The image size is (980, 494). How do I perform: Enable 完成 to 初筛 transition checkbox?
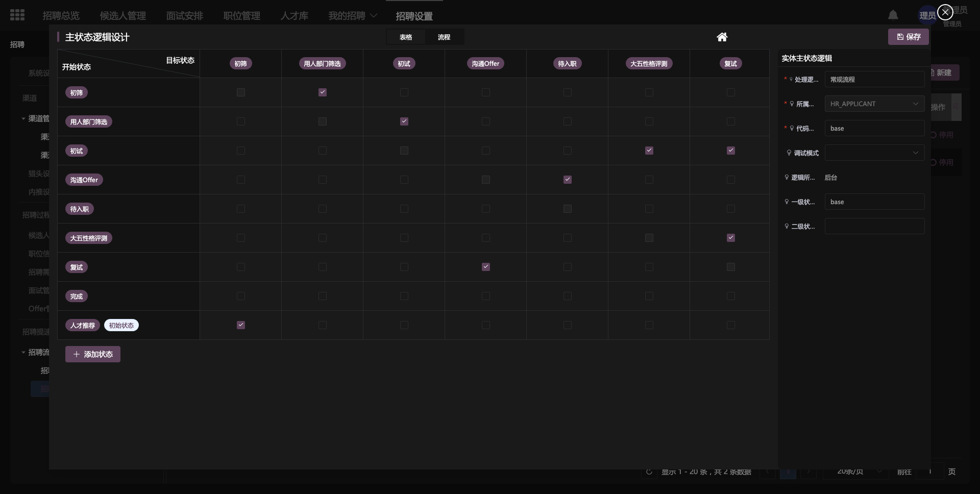pyautogui.click(x=241, y=296)
